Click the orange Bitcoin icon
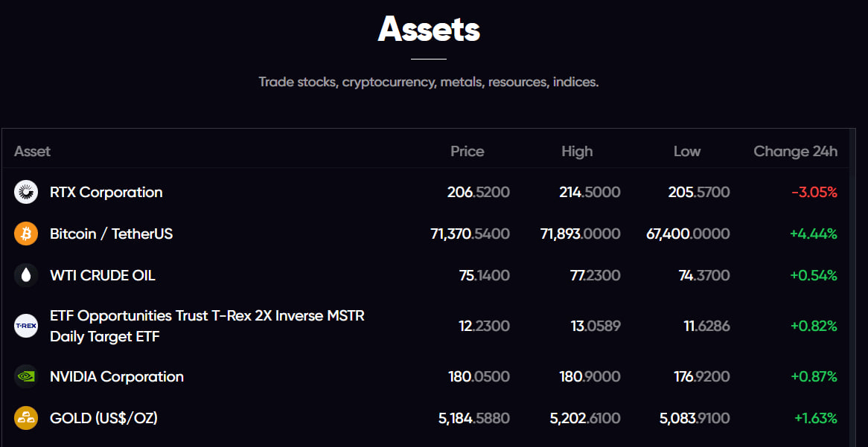 26,234
